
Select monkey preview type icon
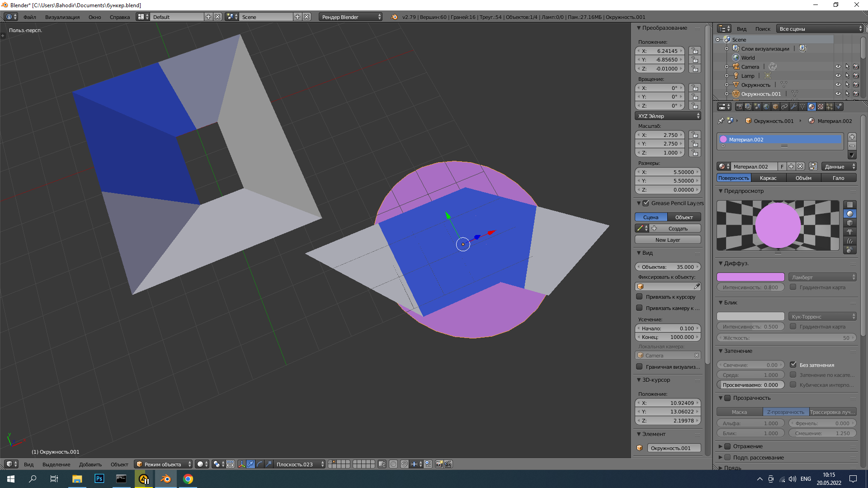pyautogui.click(x=850, y=232)
